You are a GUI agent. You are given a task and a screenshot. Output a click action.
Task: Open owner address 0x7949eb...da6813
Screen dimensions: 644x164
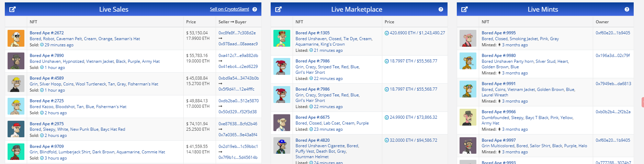[613, 84]
